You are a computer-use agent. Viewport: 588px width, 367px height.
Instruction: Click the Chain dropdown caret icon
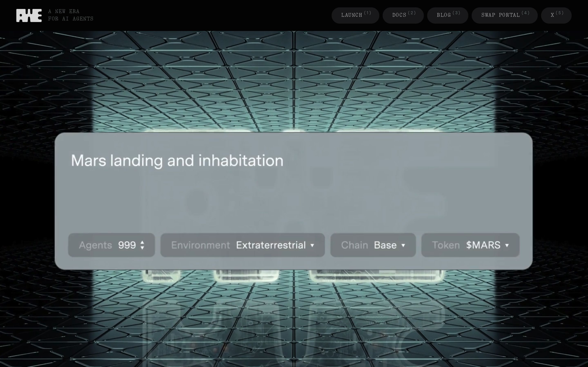(403, 245)
